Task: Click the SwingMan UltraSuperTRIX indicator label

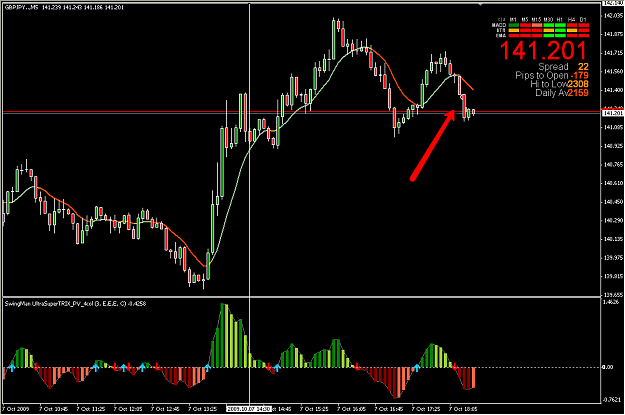Action: coord(75,304)
